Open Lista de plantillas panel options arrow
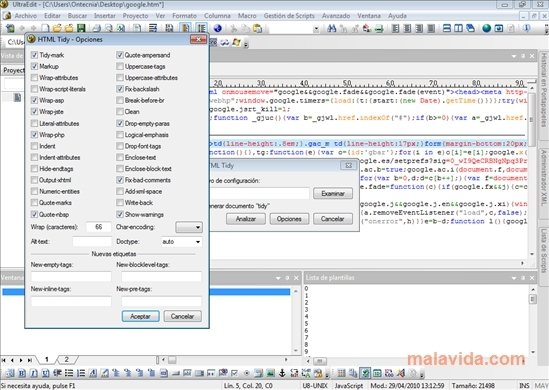Viewport: 549px width, 390px height. [514, 278]
